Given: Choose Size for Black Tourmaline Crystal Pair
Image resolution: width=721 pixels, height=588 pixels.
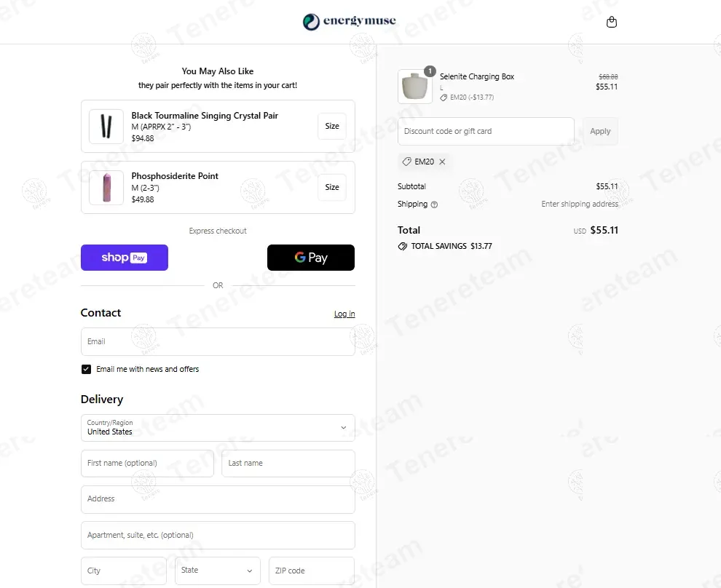Looking at the screenshot, I should coord(332,127).
